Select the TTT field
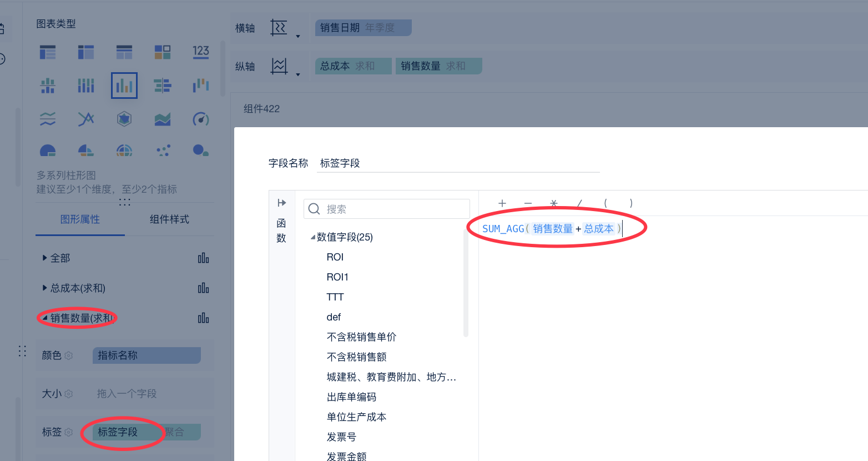 click(x=335, y=297)
